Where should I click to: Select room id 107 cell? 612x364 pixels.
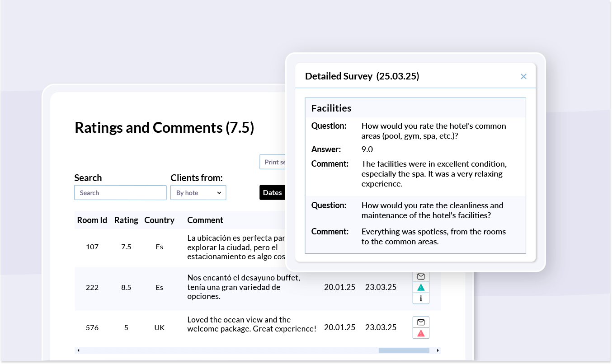point(92,247)
